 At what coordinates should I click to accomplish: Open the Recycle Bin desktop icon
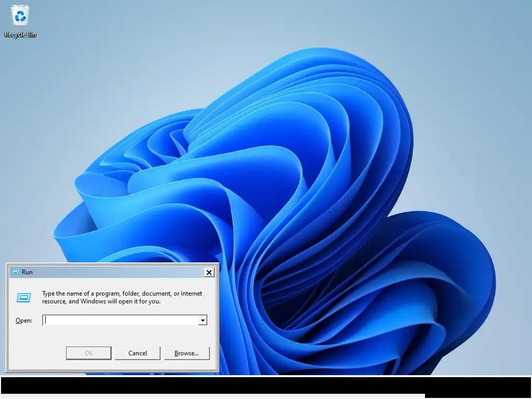(20, 21)
